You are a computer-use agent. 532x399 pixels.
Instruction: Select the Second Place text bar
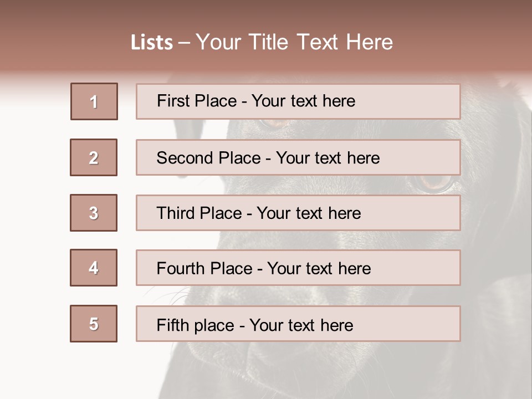[298, 157]
